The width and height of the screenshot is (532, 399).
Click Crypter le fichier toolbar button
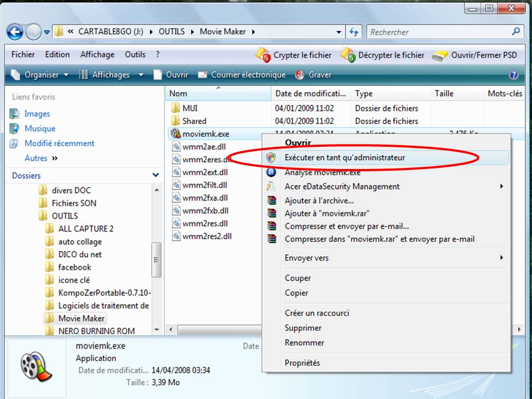click(x=293, y=55)
